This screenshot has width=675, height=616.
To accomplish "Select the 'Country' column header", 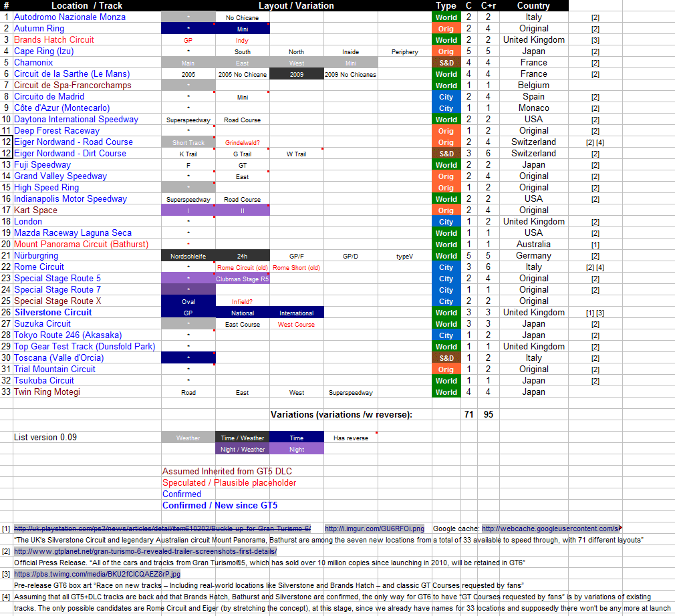I will [x=533, y=5].
